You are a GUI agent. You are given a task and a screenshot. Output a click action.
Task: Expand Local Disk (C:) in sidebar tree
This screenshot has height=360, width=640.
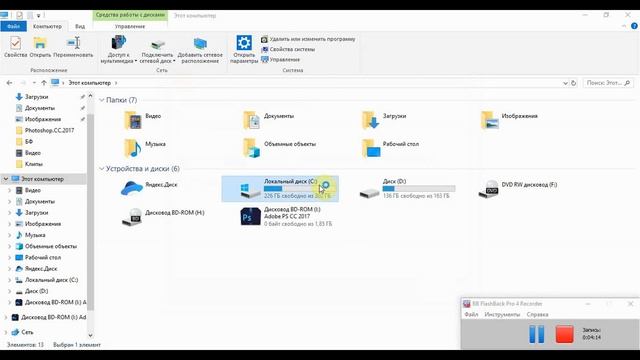click(x=9, y=280)
